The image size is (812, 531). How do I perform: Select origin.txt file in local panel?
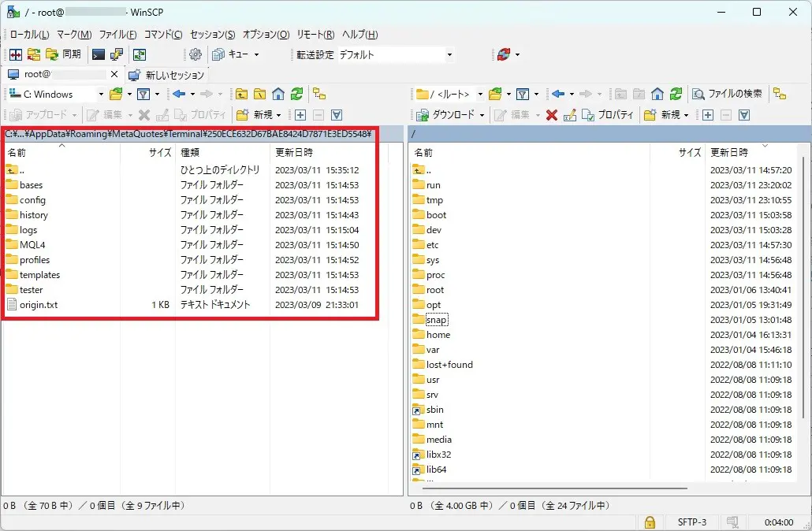[x=39, y=305]
